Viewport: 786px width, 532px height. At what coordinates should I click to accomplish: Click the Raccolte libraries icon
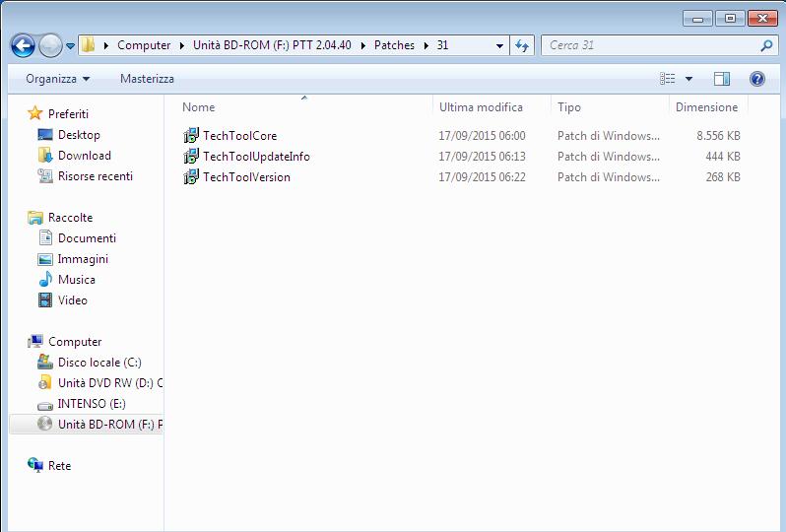click(35, 218)
